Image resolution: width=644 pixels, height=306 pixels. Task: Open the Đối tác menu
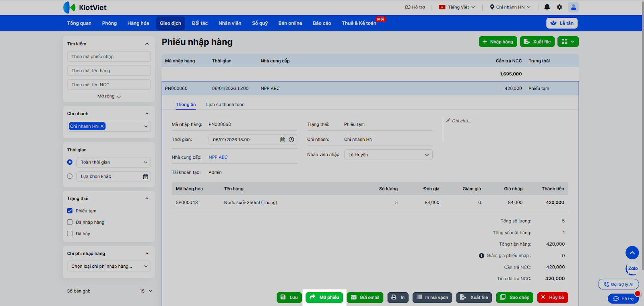point(200,23)
